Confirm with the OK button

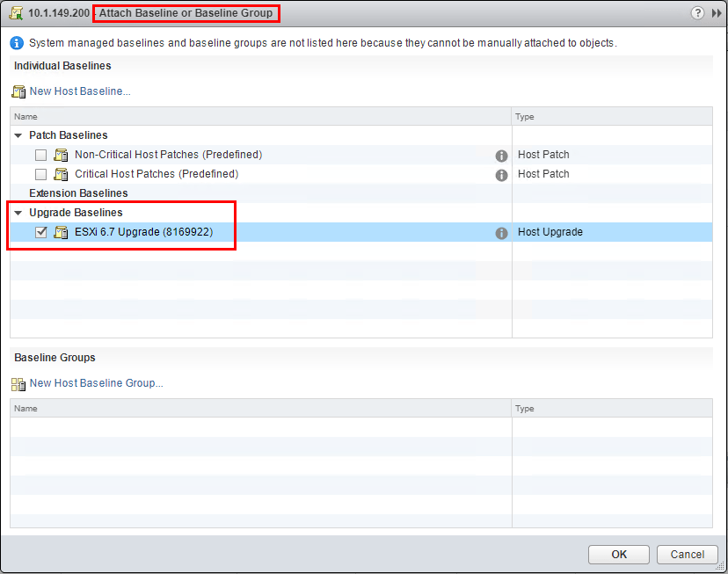pyautogui.click(x=618, y=555)
